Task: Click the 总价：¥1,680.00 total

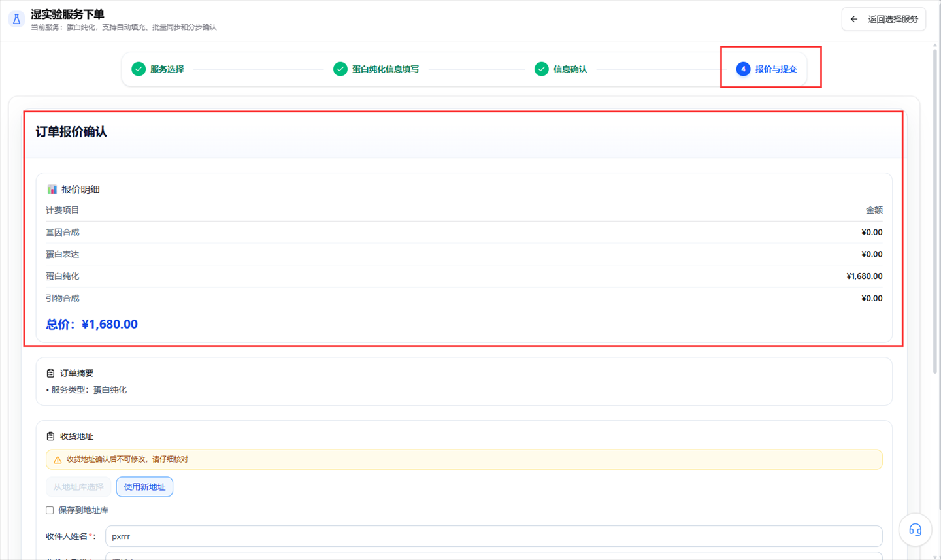Action: [x=91, y=325]
